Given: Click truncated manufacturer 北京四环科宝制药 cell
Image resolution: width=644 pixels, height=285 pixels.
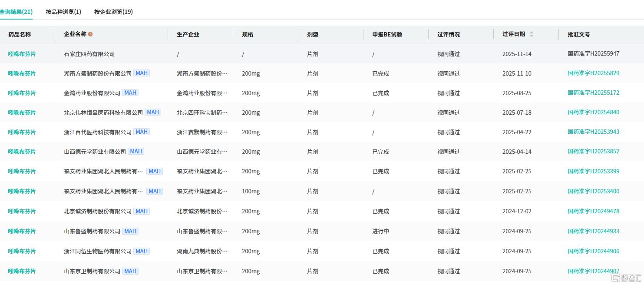Looking at the screenshot, I should coord(202,113).
